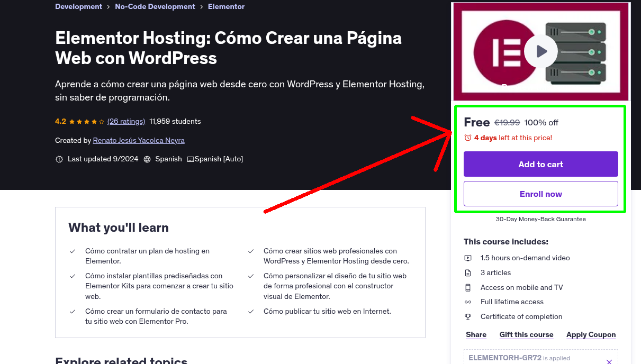Click the What you'll learn heading

tap(119, 228)
